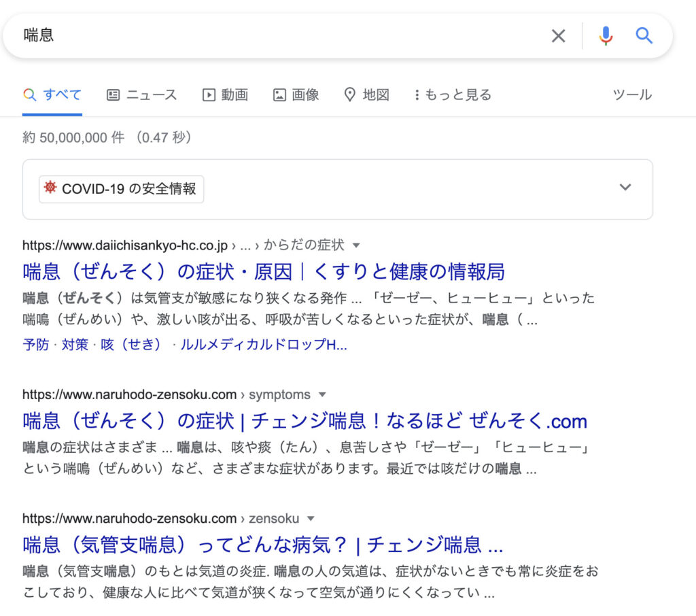Open result チェンジ喘息！なるほど ぜんそく.com
The width and height of the screenshot is (696, 616).
pyautogui.click(x=305, y=421)
